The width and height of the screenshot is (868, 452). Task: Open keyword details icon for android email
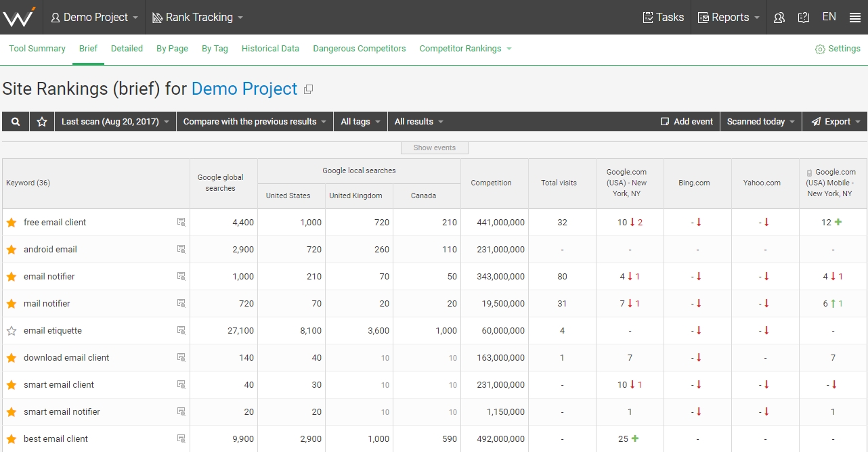coord(181,249)
